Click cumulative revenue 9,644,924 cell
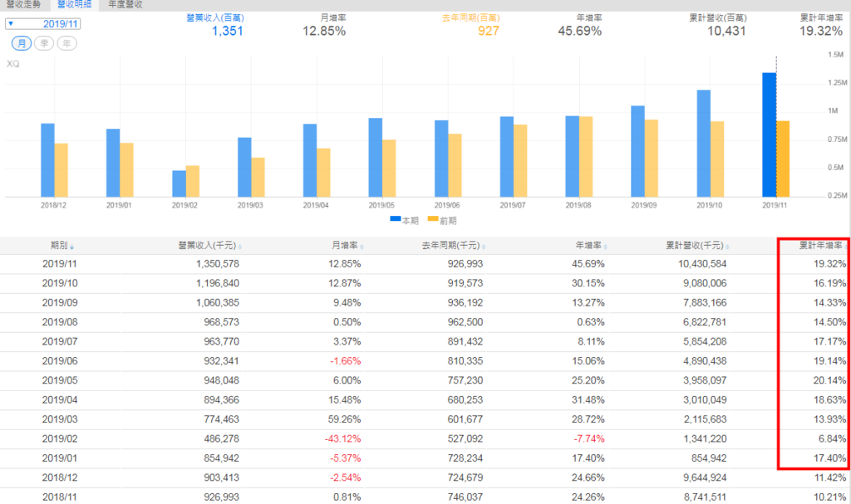This screenshot has width=851, height=504. [x=705, y=478]
